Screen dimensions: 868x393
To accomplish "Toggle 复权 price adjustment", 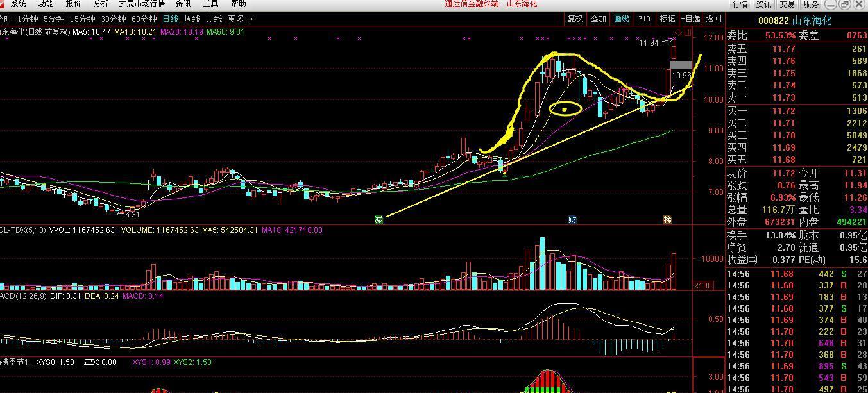I will click(575, 19).
